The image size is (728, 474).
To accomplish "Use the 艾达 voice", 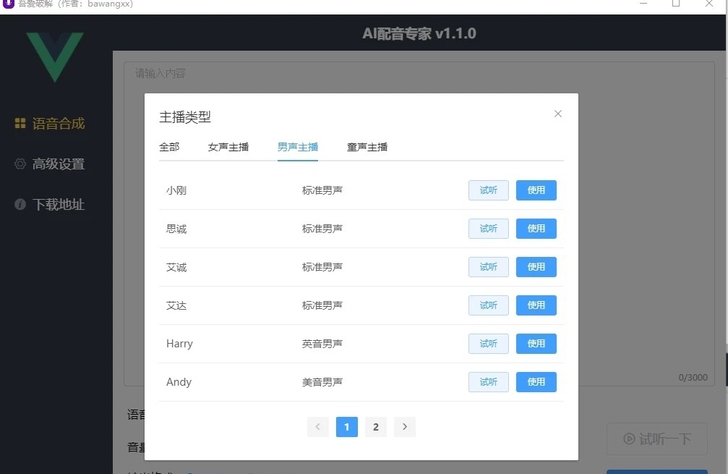I will tap(536, 305).
